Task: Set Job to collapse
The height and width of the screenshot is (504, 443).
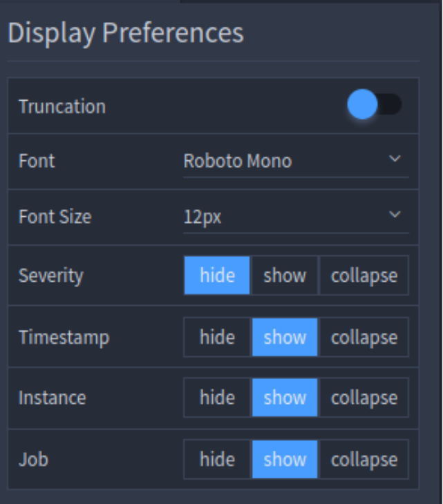Action: point(364,459)
